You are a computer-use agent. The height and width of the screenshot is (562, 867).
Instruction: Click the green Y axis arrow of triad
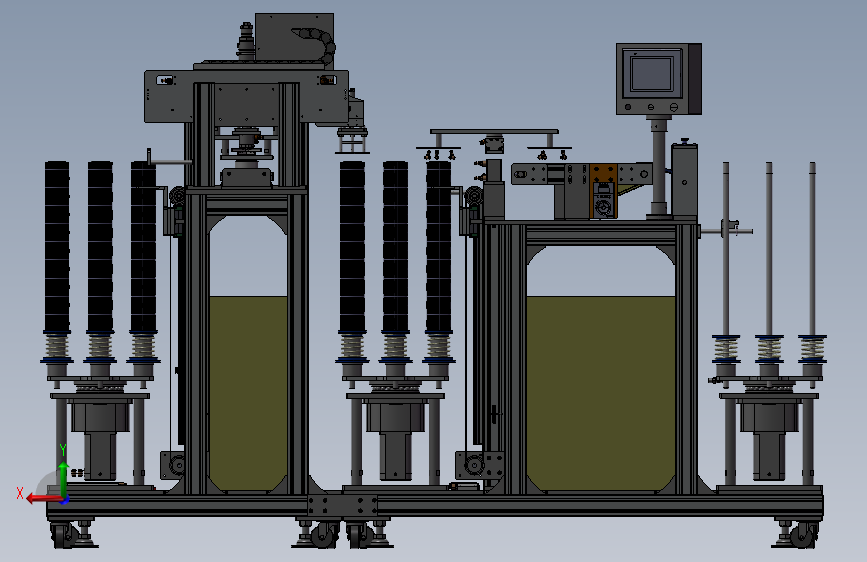[63, 480]
